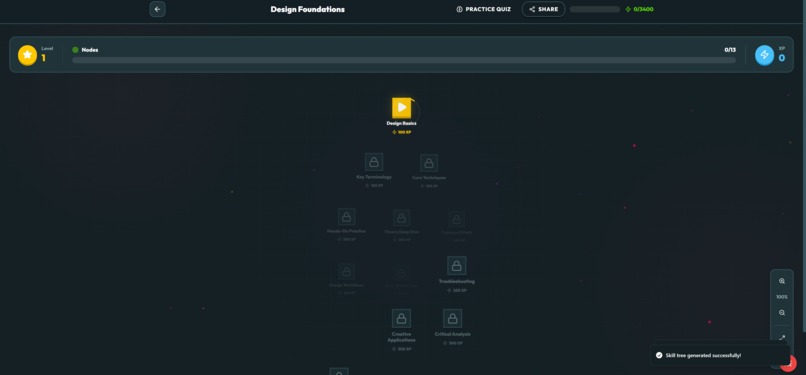806x375 pixels.
Task: Select the locked Design Workflow node
Action: click(x=346, y=271)
